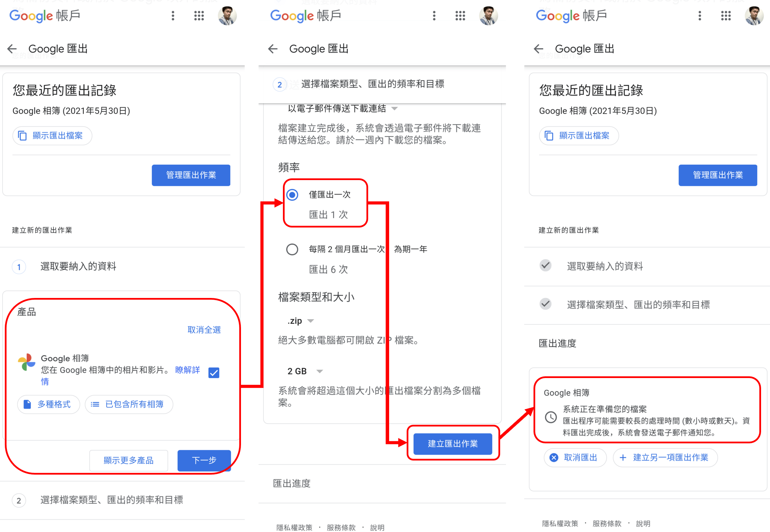Click the Google Photos pinwheel icon
Screen dimensions: 770x532
point(27,362)
